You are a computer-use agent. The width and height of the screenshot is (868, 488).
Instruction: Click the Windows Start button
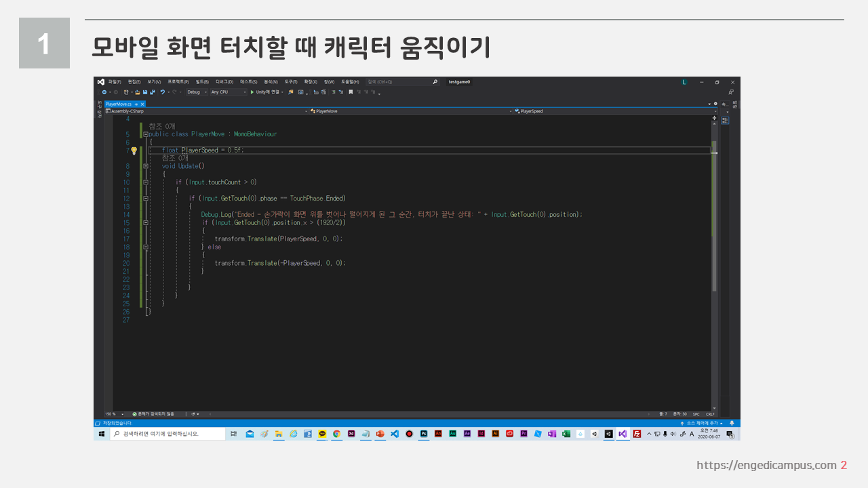102,433
